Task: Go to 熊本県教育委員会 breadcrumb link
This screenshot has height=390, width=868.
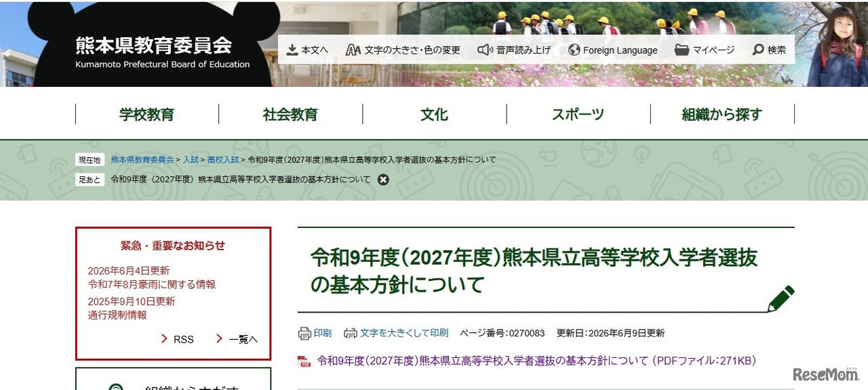Action: [x=142, y=159]
